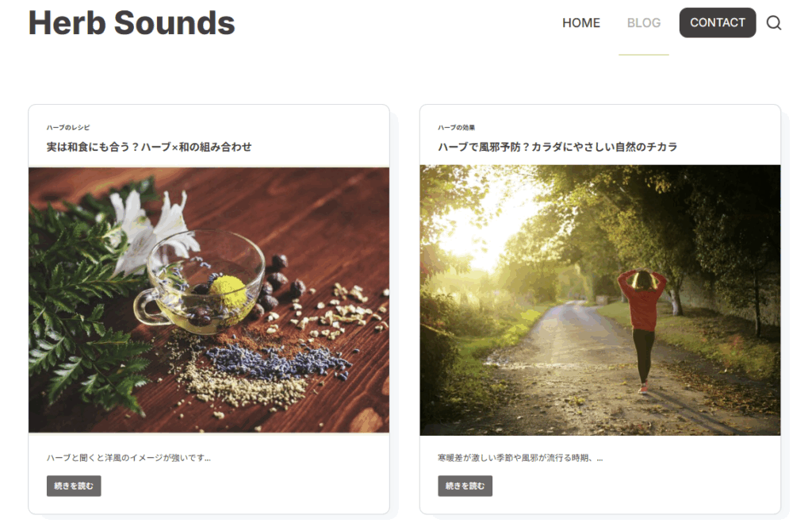The image size is (812, 523).
Task: Select the BLOG menu item
Action: click(x=644, y=23)
